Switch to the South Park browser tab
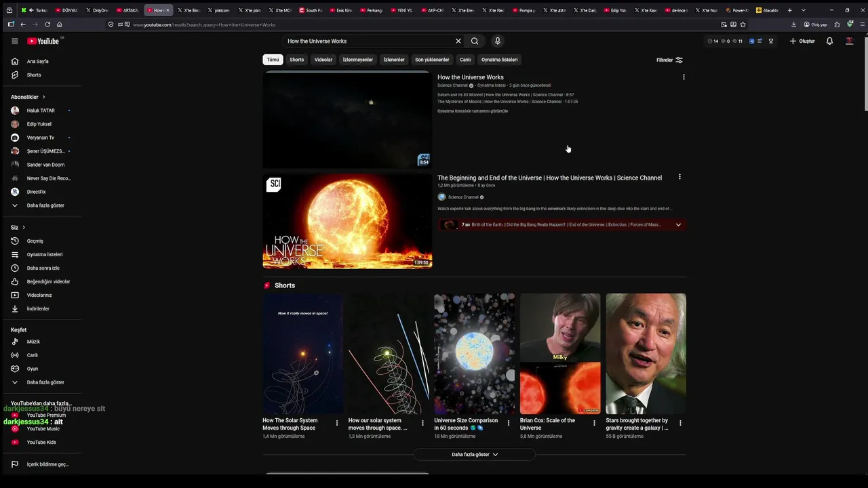 point(311,10)
